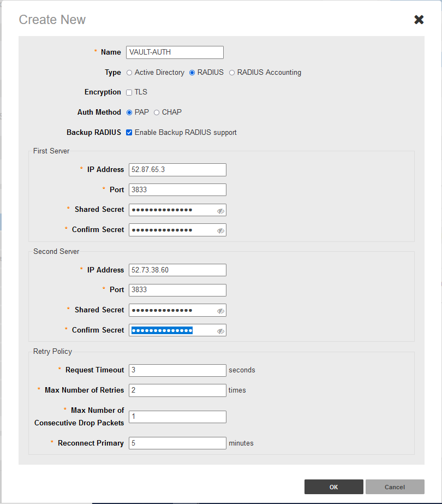Select the RADIUS type option
The image size is (442, 504).
coord(192,73)
